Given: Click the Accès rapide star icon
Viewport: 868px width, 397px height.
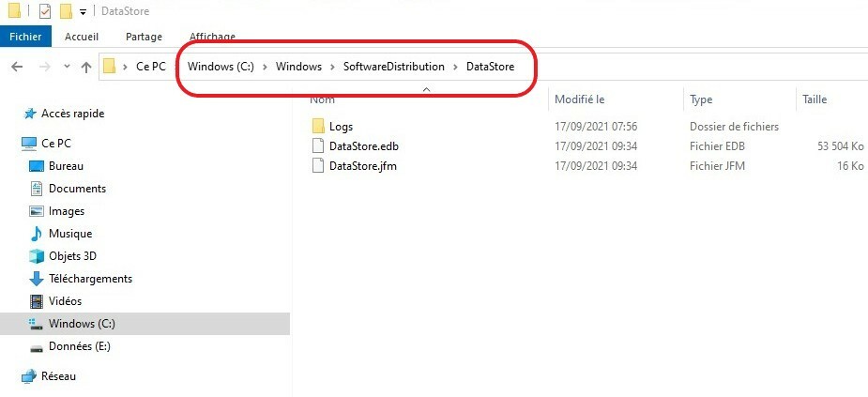Looking at the screenshot, I should coord(29,114).
